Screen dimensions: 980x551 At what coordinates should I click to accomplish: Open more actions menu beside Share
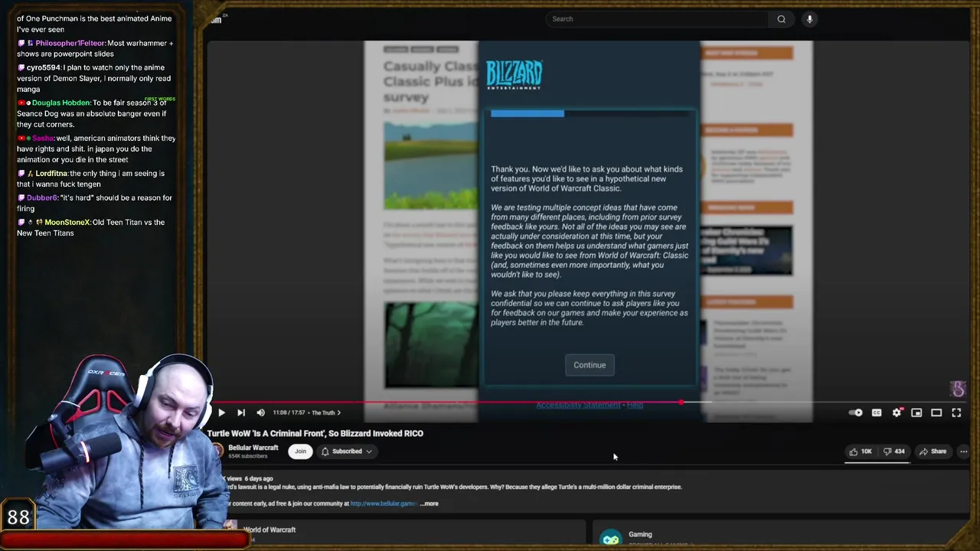963,452
